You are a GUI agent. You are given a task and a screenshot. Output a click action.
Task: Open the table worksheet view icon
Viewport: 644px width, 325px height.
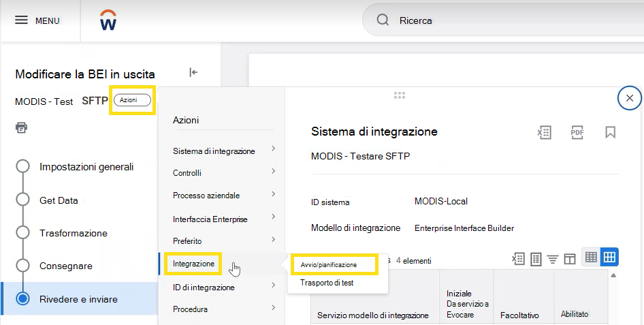click(536, 258)
